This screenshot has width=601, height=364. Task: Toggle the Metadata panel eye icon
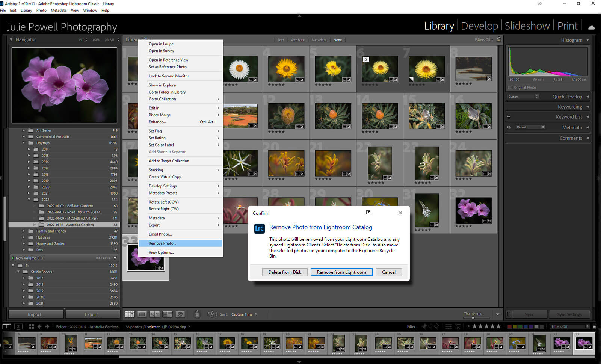(x=509, y=127)
